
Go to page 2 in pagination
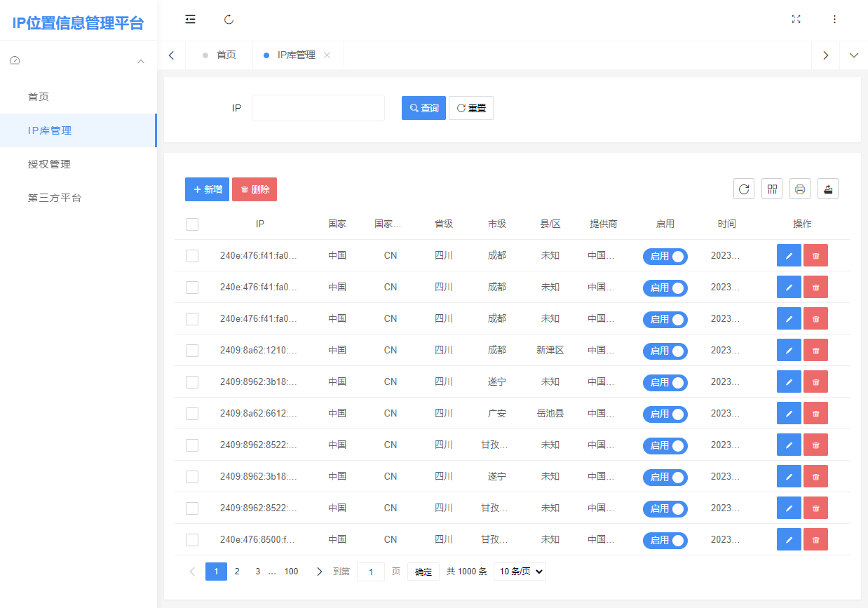237,571
